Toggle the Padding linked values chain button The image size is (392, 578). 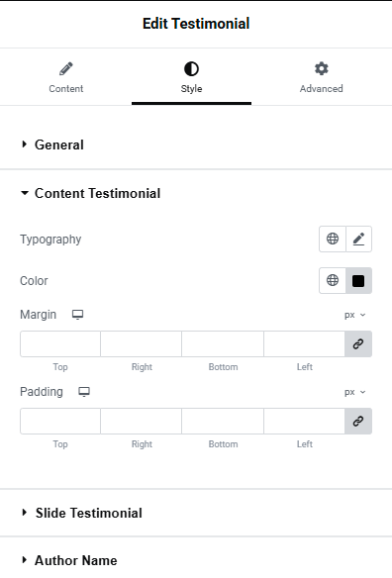coord(358,421)
